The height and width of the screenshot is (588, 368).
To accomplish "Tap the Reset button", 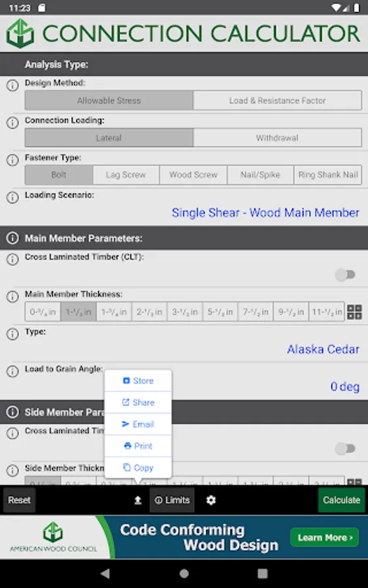I will (20, 500).
